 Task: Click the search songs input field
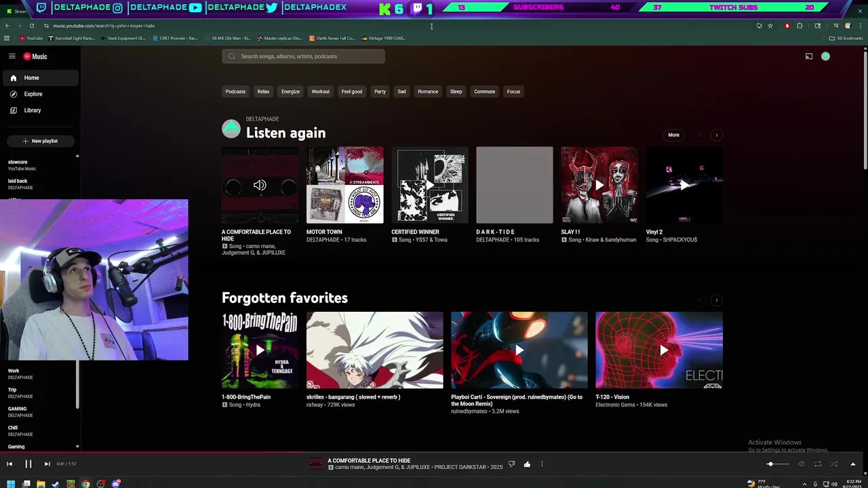303,56
